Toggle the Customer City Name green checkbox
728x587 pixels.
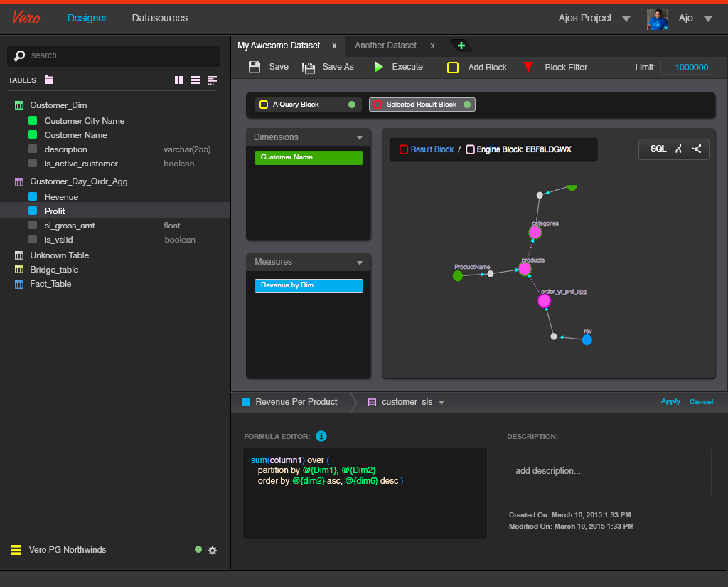pyautogui.click(x=33, y=121)
